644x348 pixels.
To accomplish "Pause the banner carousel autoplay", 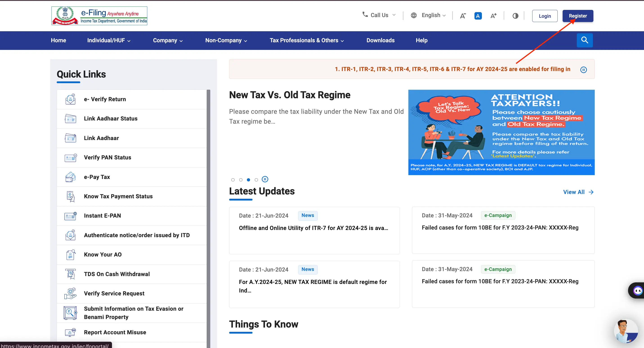I will 265,179.
